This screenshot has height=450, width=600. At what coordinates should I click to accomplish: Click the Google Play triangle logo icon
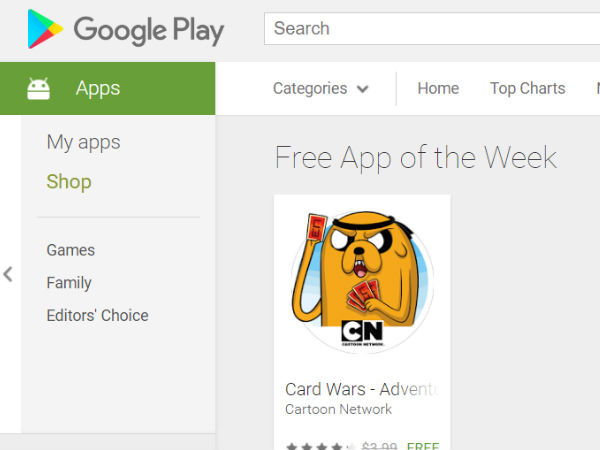pyautogui.click(x=45, y=29)
